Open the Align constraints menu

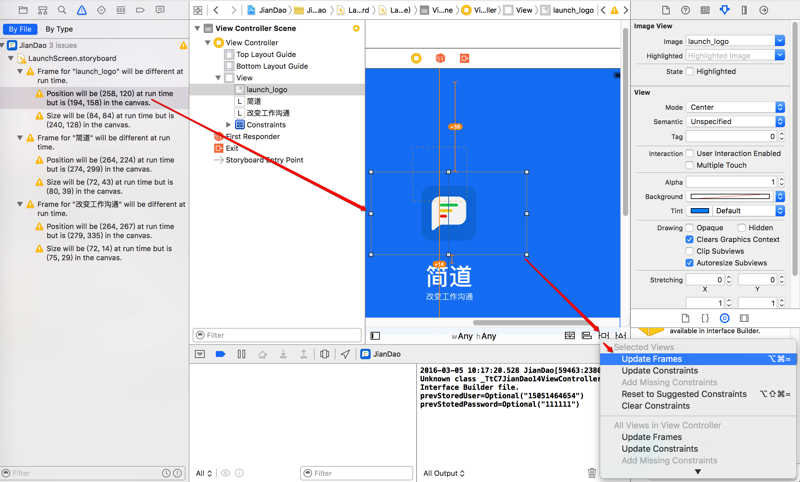pos(587,336)
